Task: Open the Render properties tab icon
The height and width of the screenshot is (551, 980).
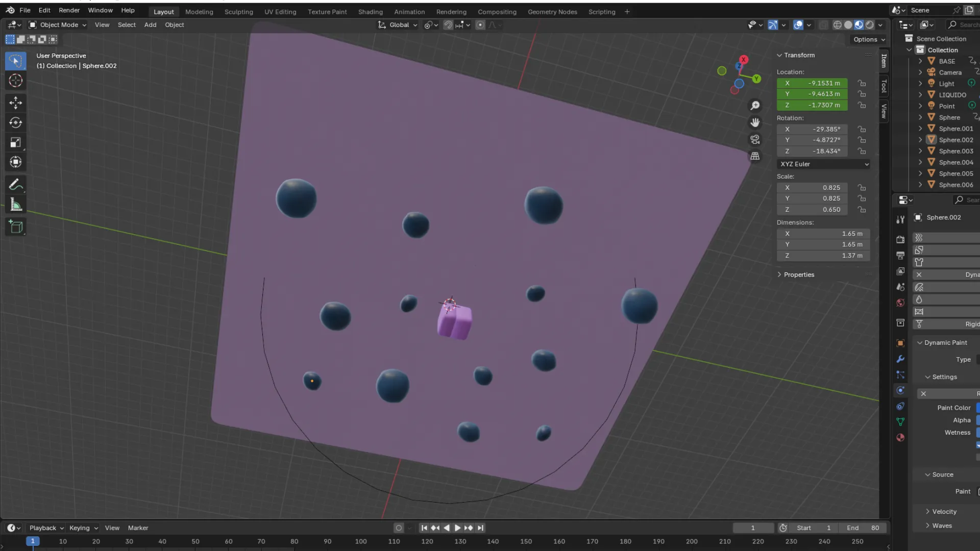Action: click(x=900, y=239)
